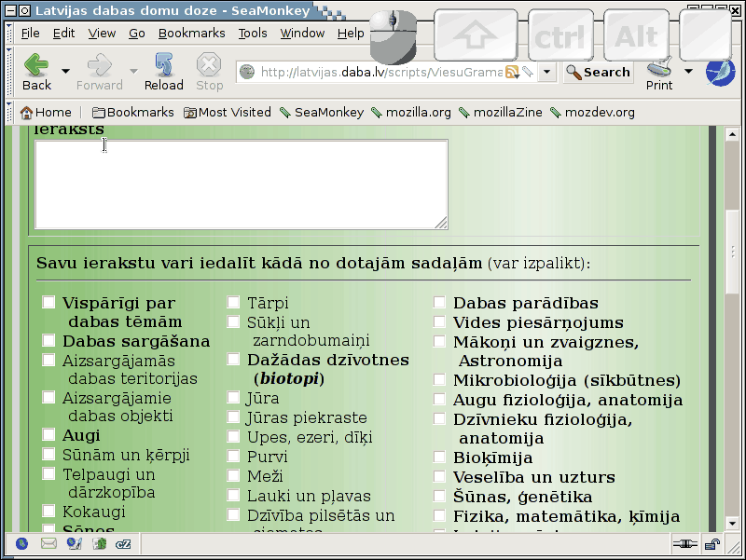Open the Bookmarks folder on toolbar
Image resolution: width=746 pixels, height=560 pixels.
132,113
